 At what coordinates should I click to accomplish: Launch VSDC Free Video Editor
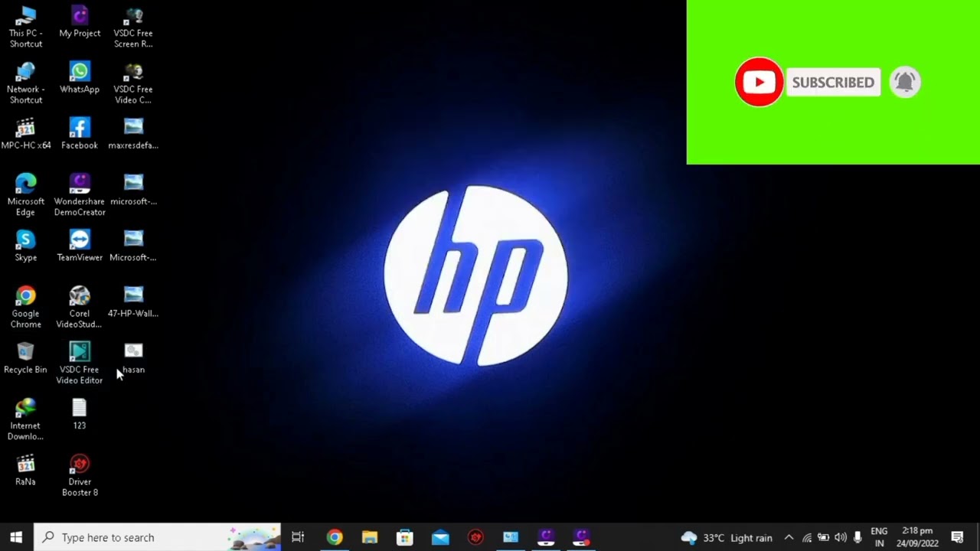pos(80,363)
